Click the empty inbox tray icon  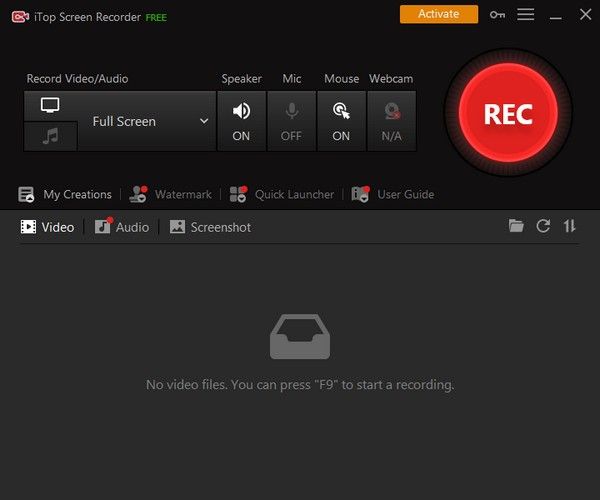[300, 337]
